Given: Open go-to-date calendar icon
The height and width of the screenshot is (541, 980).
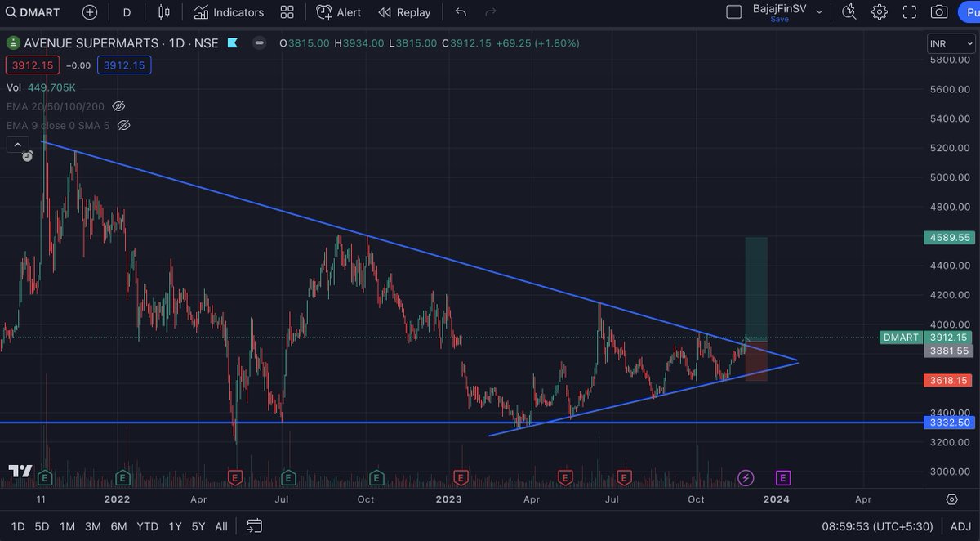Looking at the screenshot, I should point(254,525).
